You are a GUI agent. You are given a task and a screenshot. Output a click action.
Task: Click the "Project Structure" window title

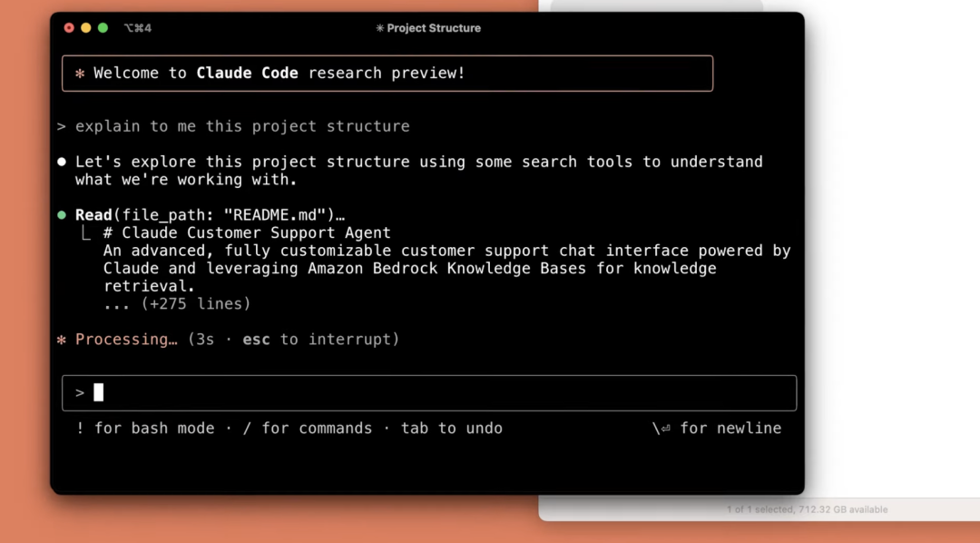[x=434, y=28]
